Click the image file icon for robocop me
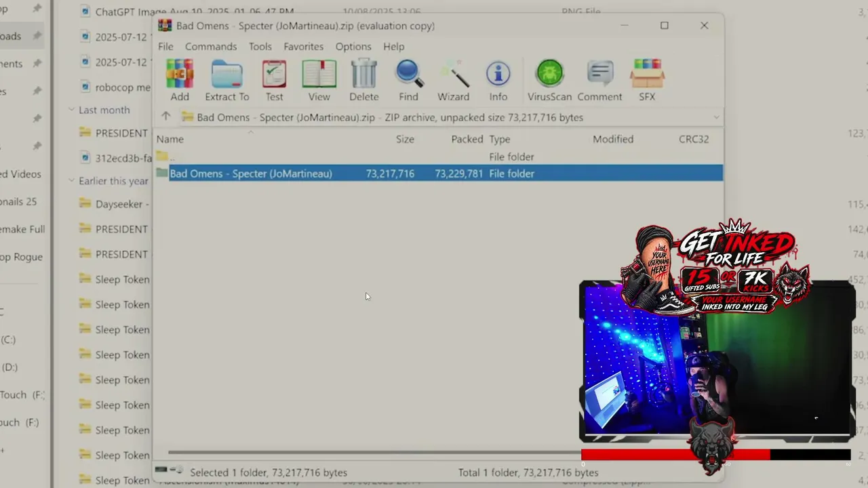The image size is (868, 488). click(x=85, y=87)
